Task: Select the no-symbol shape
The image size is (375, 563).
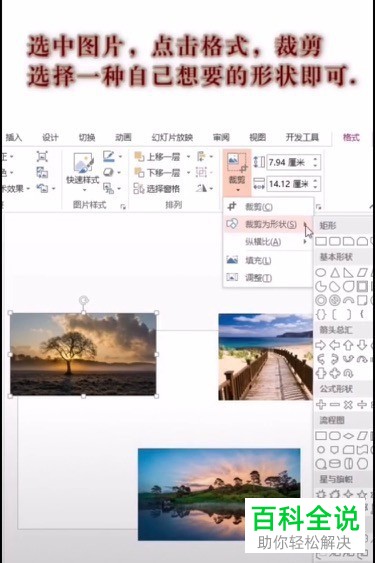Action: tap(334, 300)
